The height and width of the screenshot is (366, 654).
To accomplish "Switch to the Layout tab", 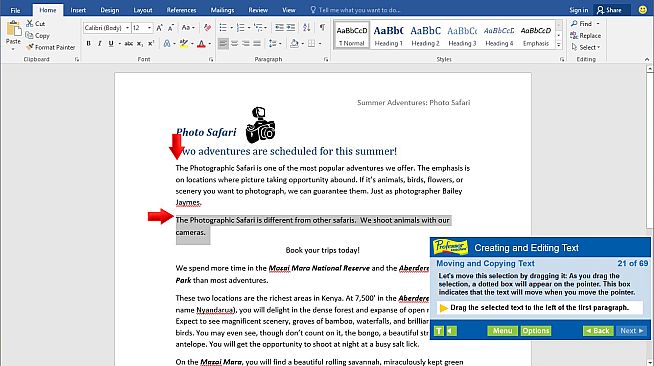I will point(143,10).
